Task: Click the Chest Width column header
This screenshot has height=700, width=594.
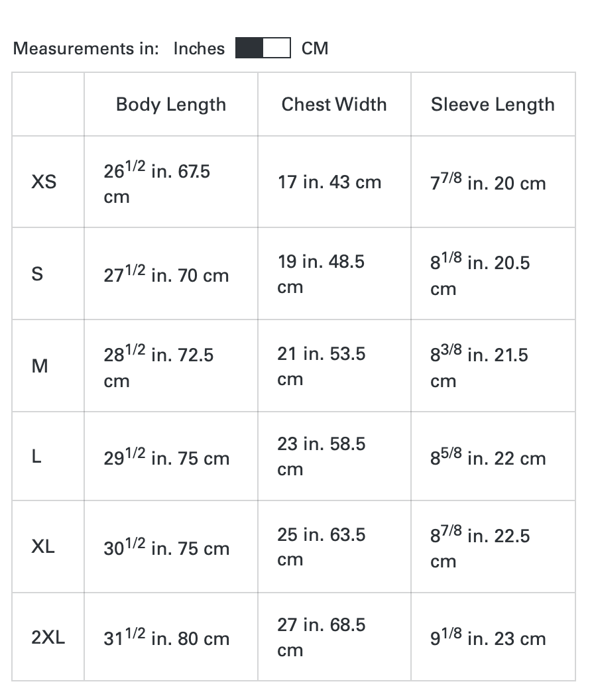Action: click(333, 105)
